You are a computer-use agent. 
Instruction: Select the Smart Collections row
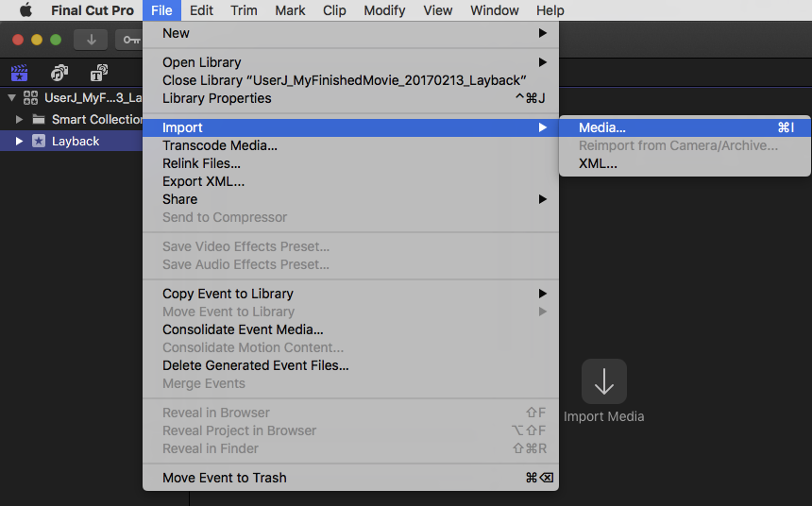(x=72, y=120)
